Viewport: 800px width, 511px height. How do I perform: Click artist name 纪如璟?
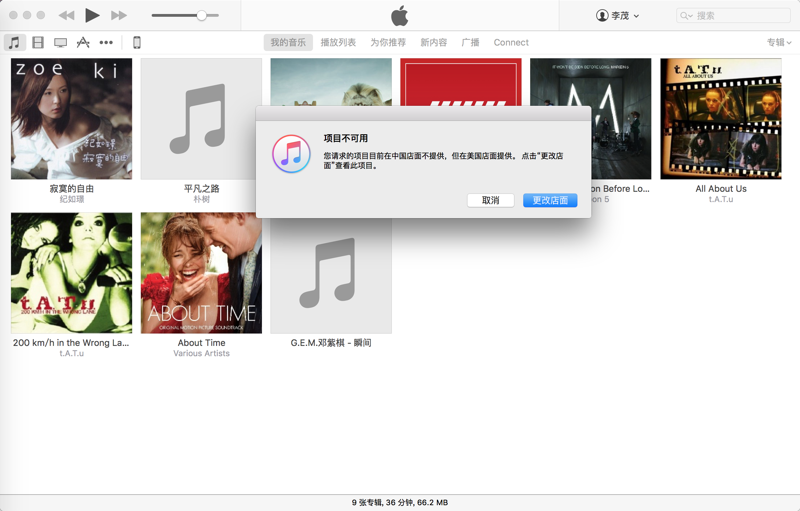(x=71, y=199)
